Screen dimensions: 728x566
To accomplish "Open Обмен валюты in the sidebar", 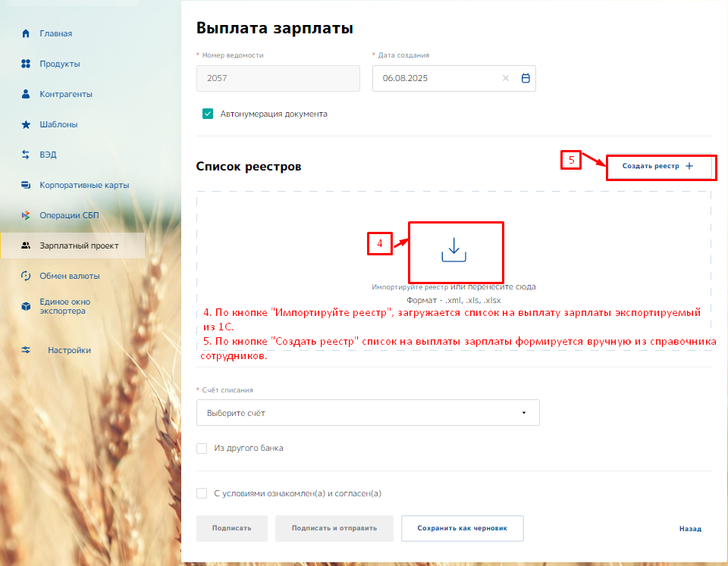I will [x=69, y=276].
